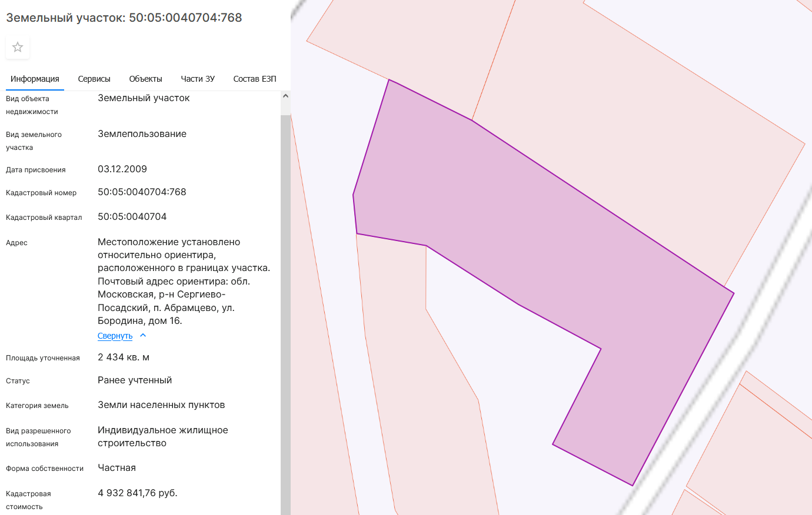Click the scrollbar up arrow in info panel
The height and width of the screenshot is (515, 812).
(285, 96)
